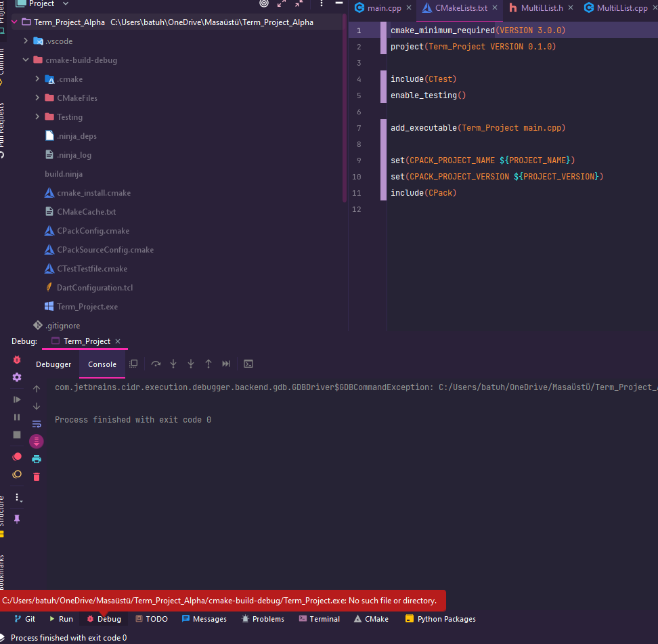This screenshot has height=644, width=658.
Task: Toggle scroll to end of console
Action: point(37,442)
